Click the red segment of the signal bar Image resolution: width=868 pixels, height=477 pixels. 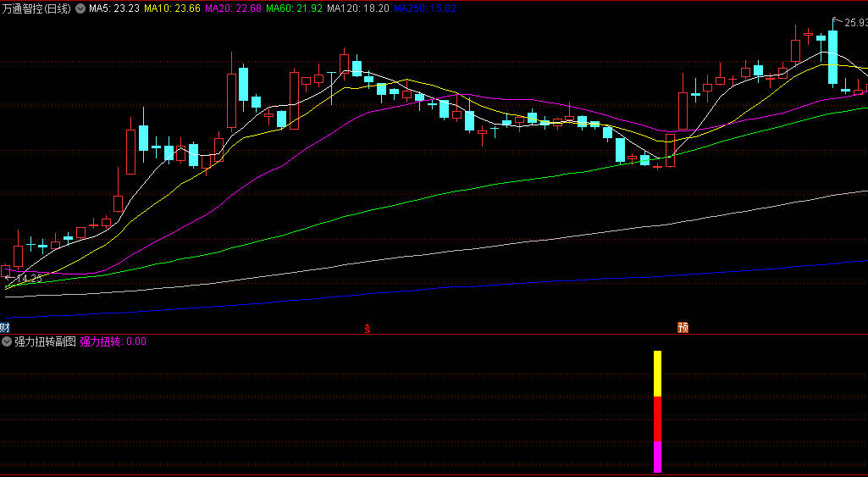coord(658,419)
